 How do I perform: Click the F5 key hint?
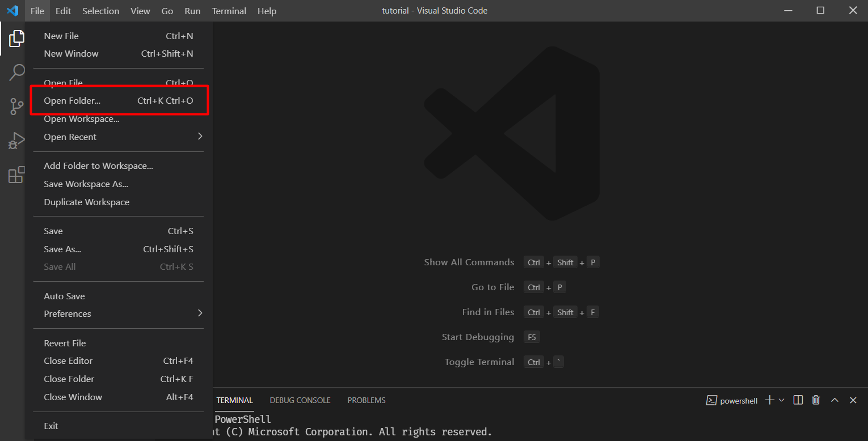[x=532, y=337]
